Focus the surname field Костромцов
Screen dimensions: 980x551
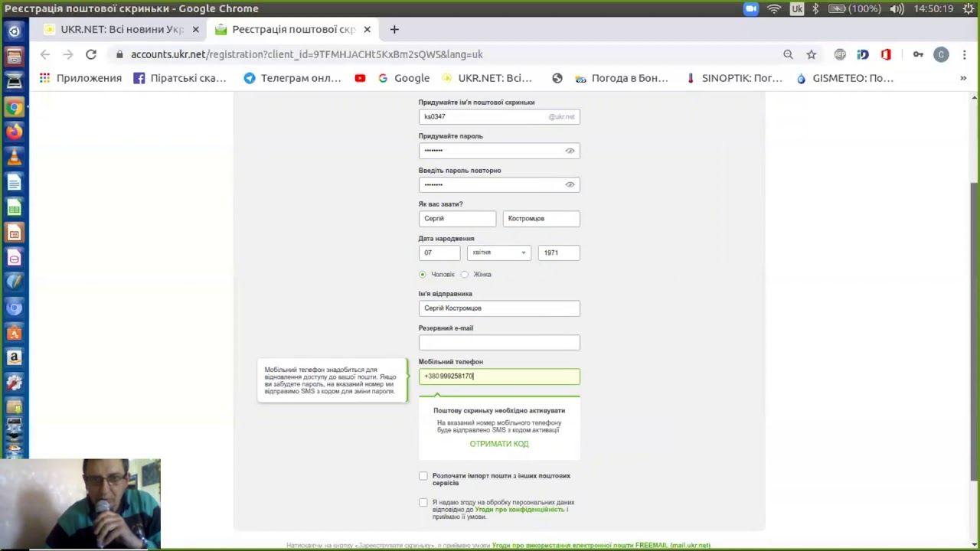[x=541, y=219]
